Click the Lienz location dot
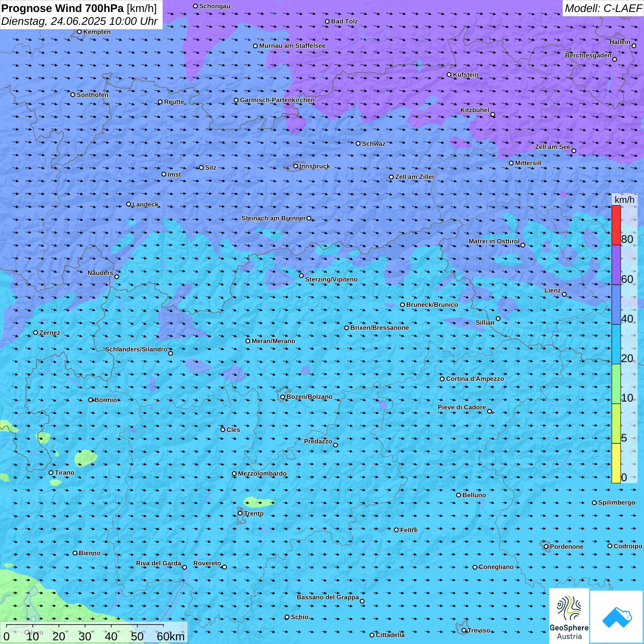Viewport: 644px width, 644px height. (x=564, y=294)
